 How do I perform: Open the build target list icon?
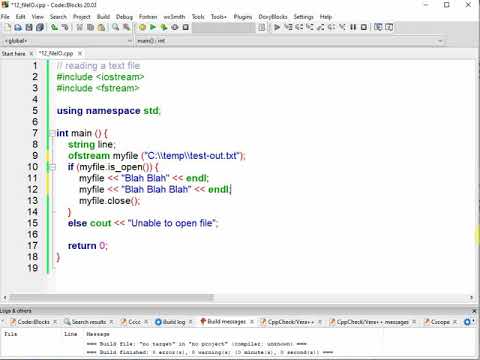point(262,27)
